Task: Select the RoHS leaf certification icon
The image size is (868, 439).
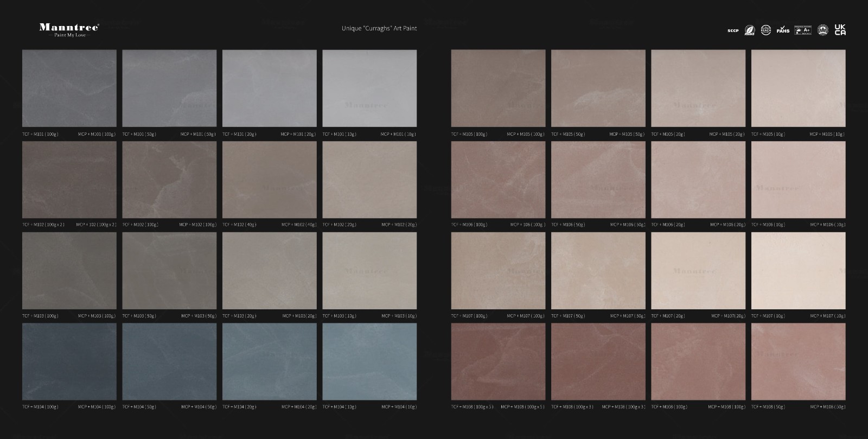Action: coord(749,30)
